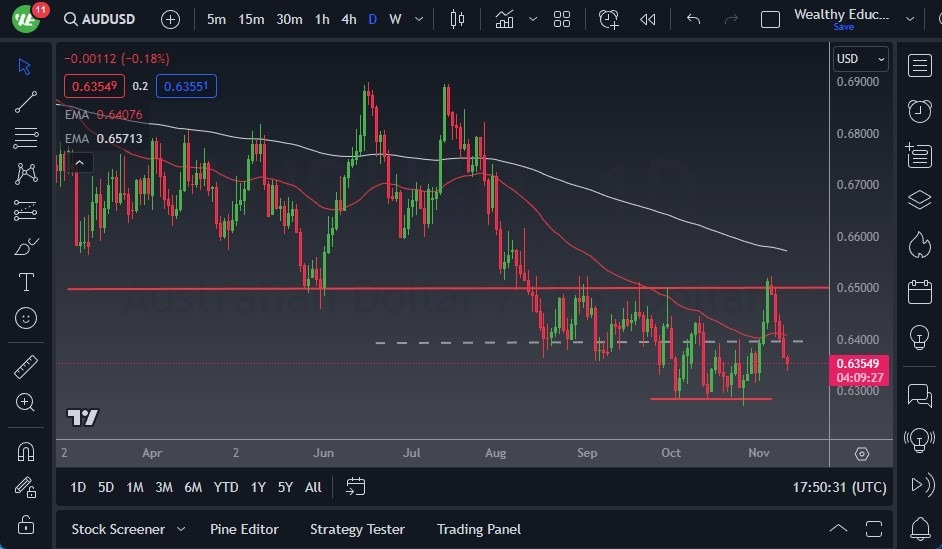Open the indicators chart icon
The height and width of the screenshot is (549, 942).
tap(504, 19)
